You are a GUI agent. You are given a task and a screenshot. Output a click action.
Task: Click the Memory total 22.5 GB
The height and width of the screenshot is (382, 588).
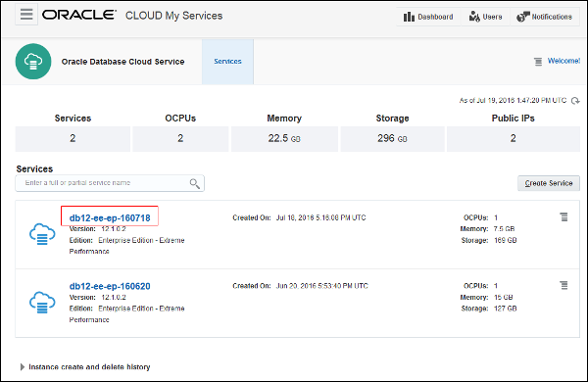click(x=284, y=138)
